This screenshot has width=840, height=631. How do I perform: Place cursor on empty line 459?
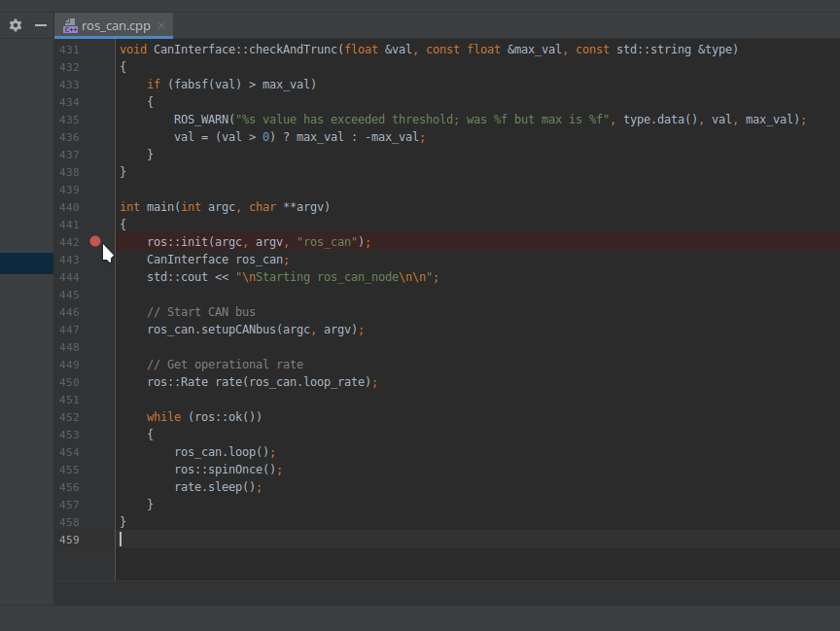pyautogui.click(x=477, y=540)
